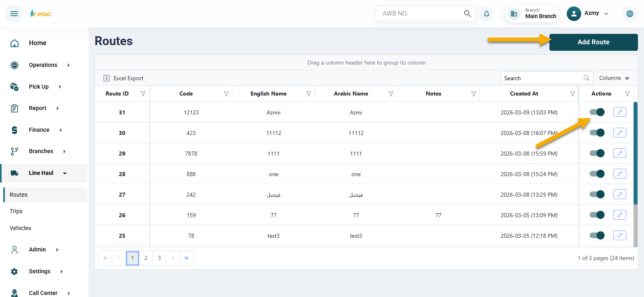Go to Home in the sidebar
This screenshot has height=297, width=644.
37,43
